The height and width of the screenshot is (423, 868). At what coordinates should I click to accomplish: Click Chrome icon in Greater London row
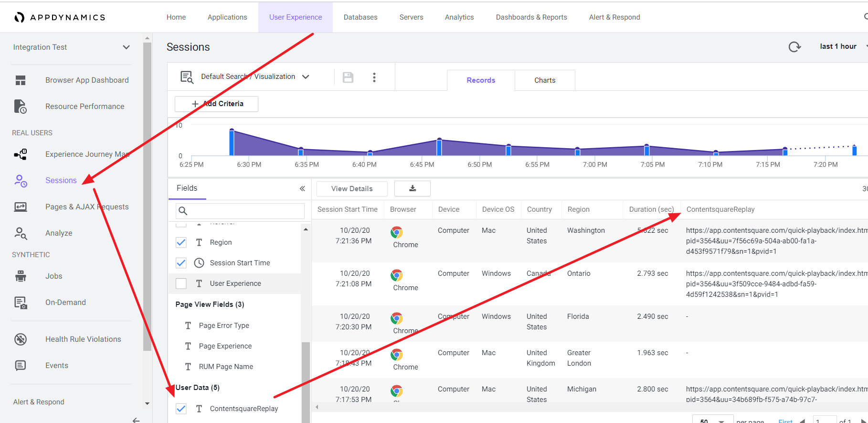pyautogui.click(x=396, y=355)
